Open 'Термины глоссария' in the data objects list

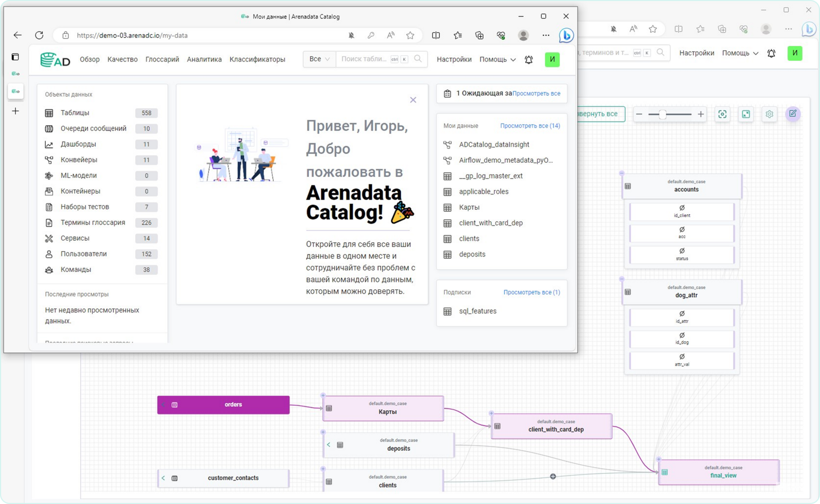click(102, 222)
